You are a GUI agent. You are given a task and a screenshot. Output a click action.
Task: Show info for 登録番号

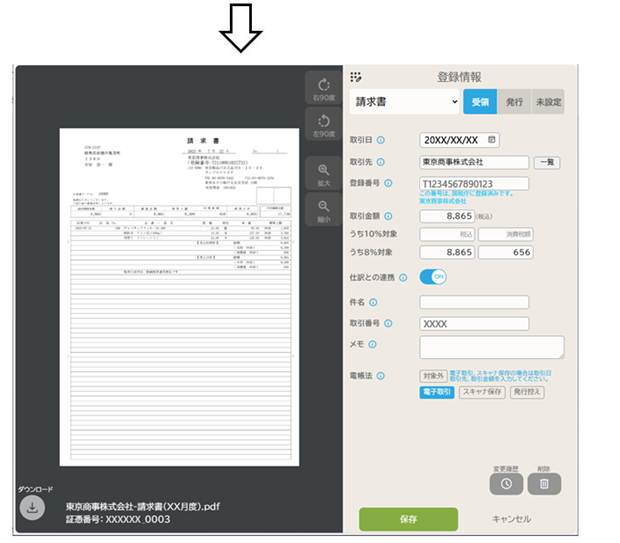[388, 183]
